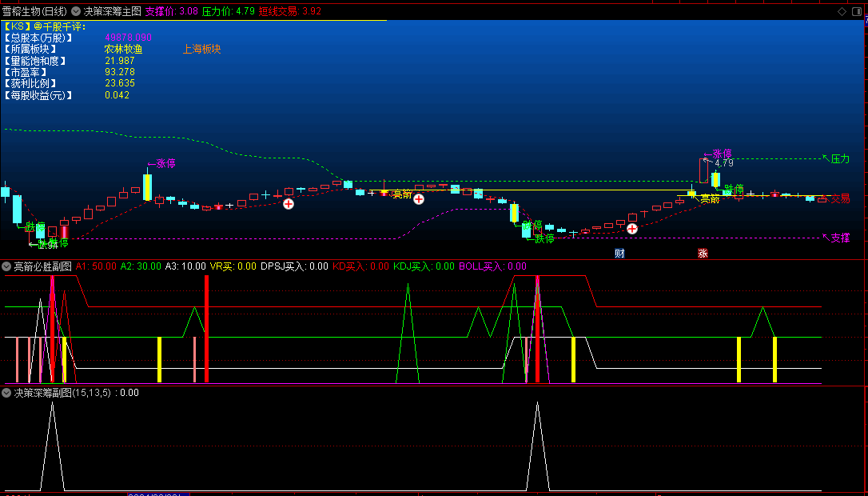Click the 压力 pressure line label

click(x=840, y=159)
